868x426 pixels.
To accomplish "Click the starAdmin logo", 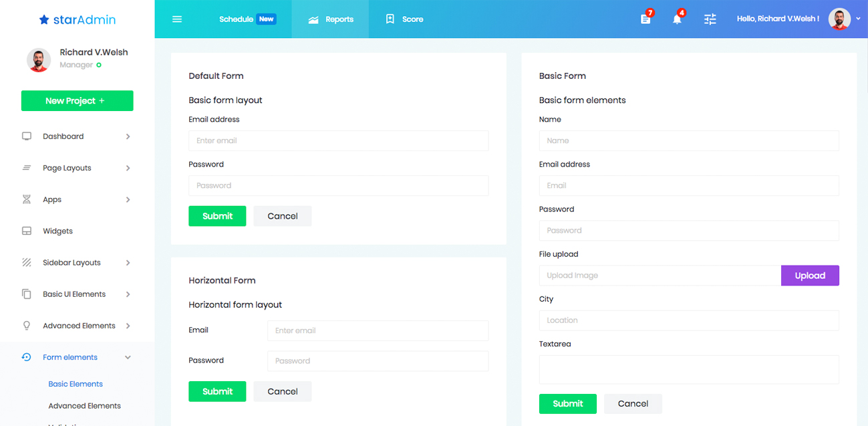I will click(78, 19).
